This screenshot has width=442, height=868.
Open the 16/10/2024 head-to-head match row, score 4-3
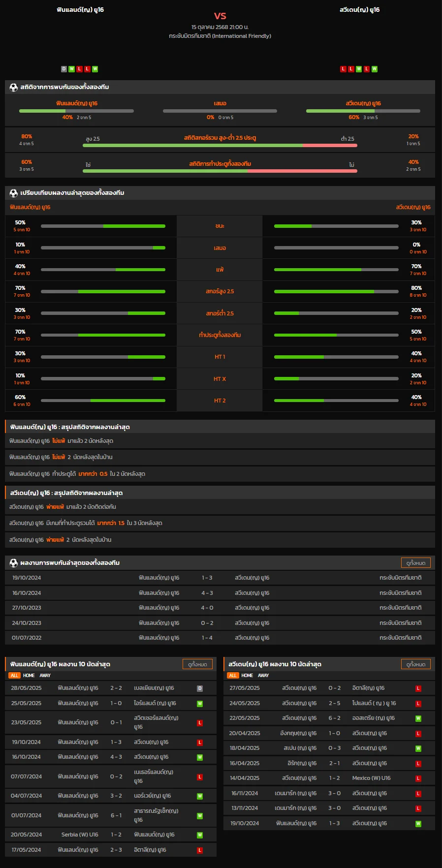(x=220, y=593)
